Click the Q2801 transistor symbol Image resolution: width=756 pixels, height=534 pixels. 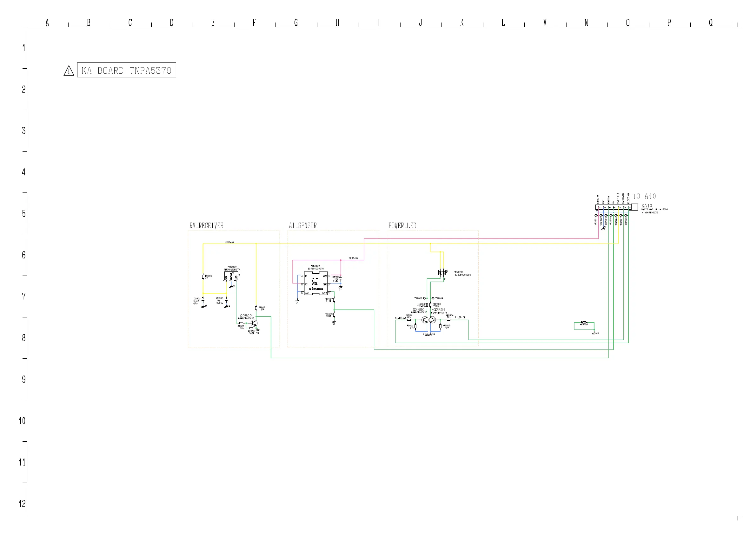(432, 320)
